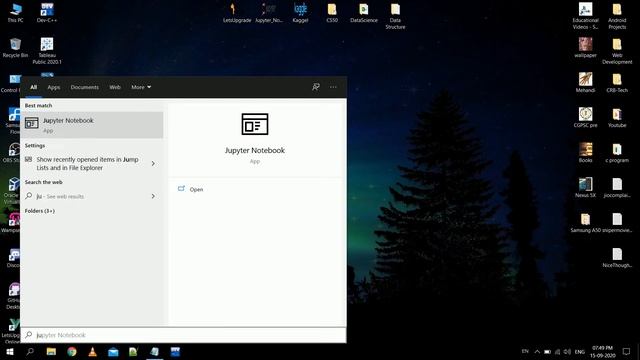The height and width of the screenshot is (360, 640).
Task: Switch to the Web search tab
Action: 115,87
